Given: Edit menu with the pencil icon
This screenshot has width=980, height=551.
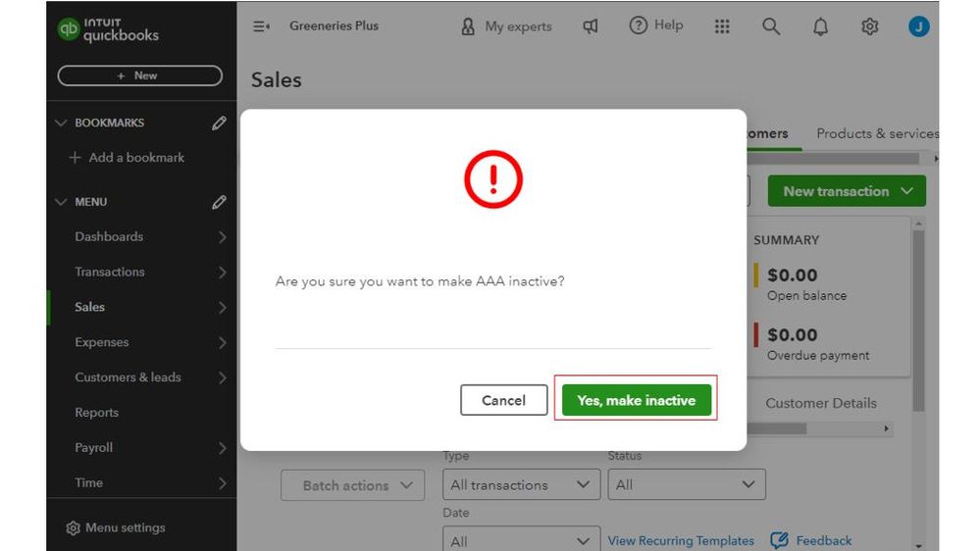Looking at the screenshot, I should [219, 202].
